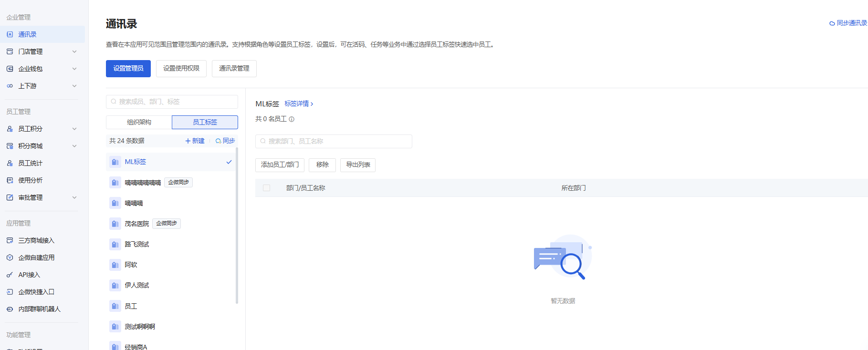This screenshot has width=868, height=350.
Task: Expand the 企业钱包 submenu arrow
Action: tap(74, 69)
